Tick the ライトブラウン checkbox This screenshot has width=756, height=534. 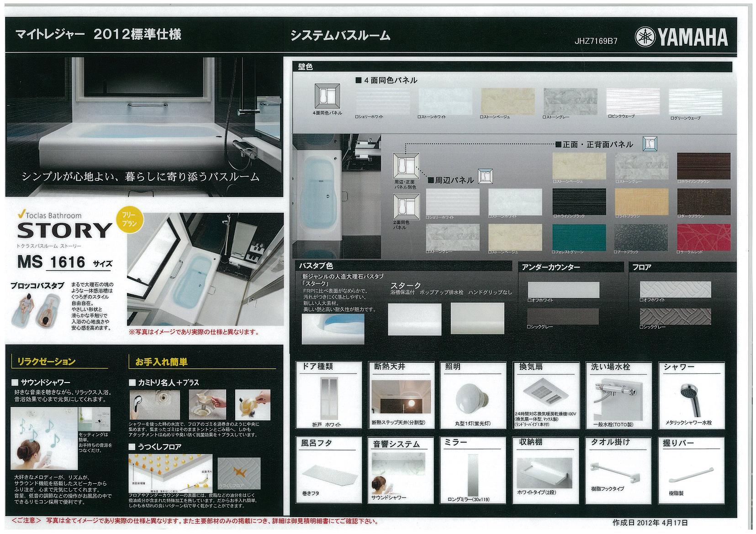[x=617, y=216]
